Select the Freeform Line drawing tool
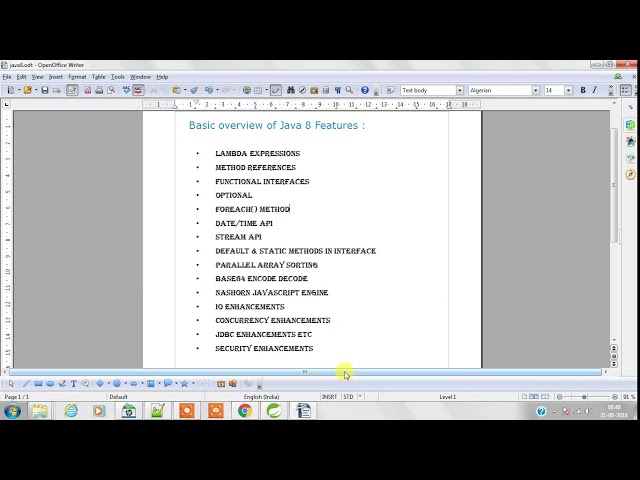Screen dimensions: 640x480 pyautogui.click(x=62, y=384)
